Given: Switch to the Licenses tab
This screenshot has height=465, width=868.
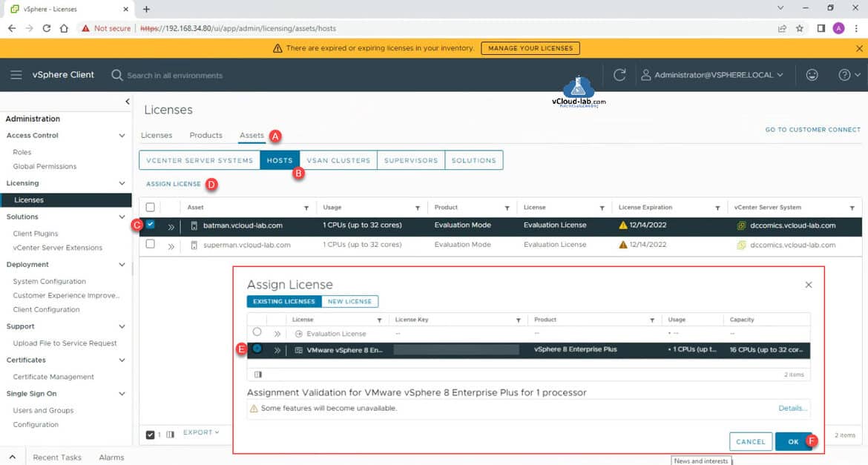Looking at the screenshot, I should [x=156, y=135].
